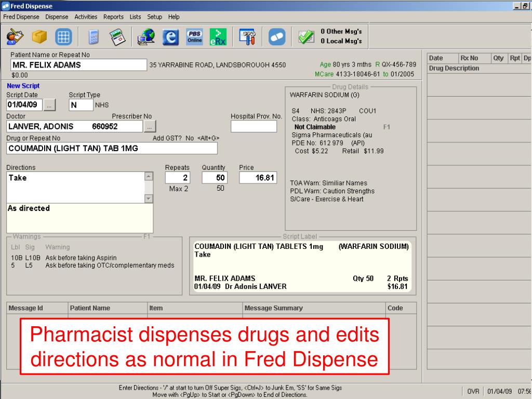Click the globe with computer icon
Viewport: 532px width, 399px height.
point(146,37)
